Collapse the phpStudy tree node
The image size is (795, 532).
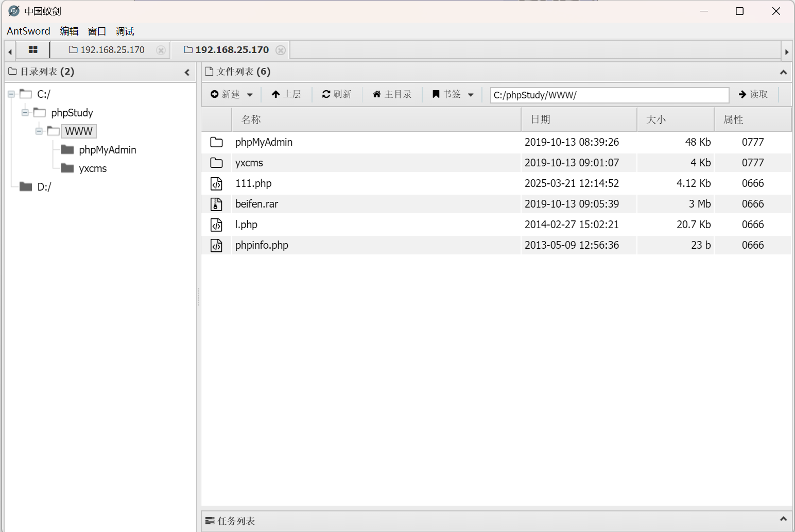[25, 113]
